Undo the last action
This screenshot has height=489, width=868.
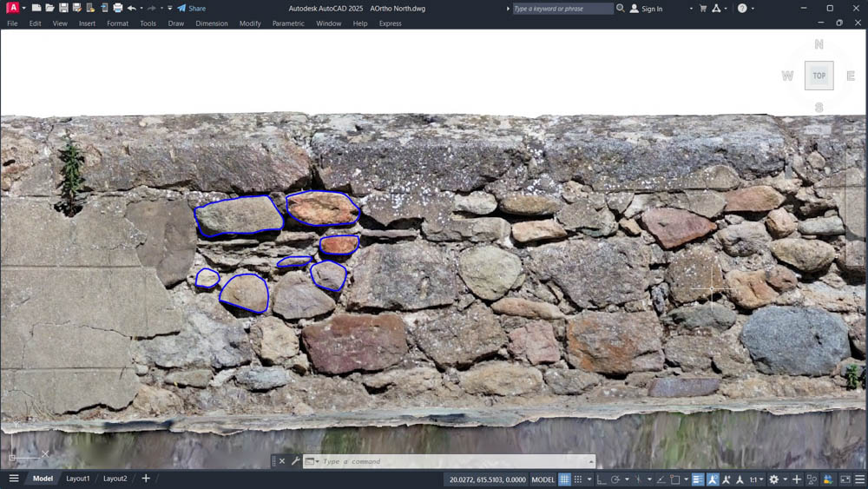[131, 9]
